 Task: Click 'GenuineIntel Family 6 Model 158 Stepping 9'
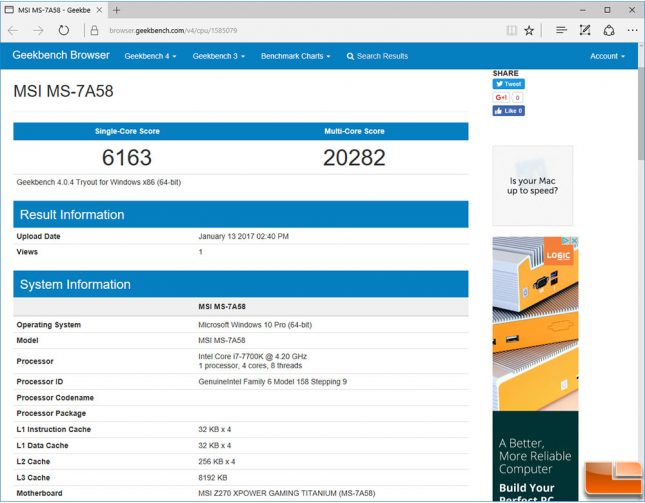(272, 382)
